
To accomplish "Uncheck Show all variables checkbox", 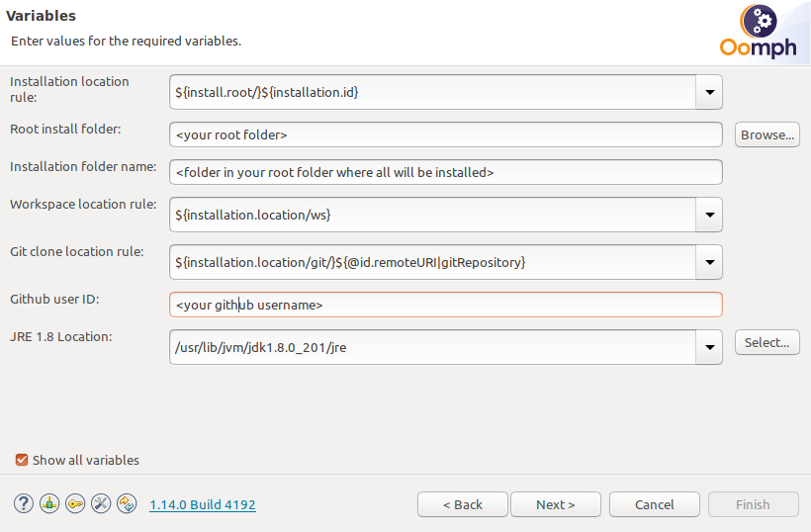I will [x=22, y=460].
